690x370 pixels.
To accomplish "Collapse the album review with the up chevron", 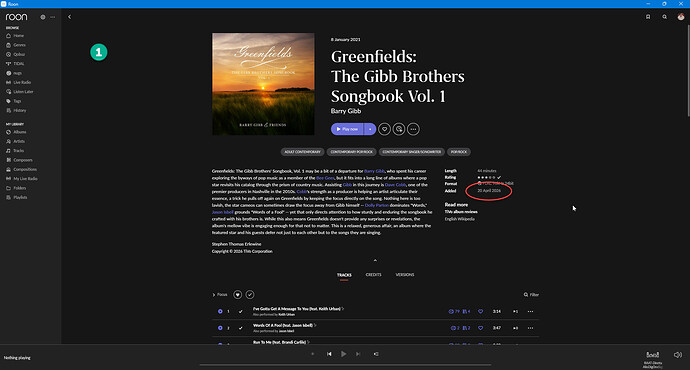I will (x=375, y=260).
